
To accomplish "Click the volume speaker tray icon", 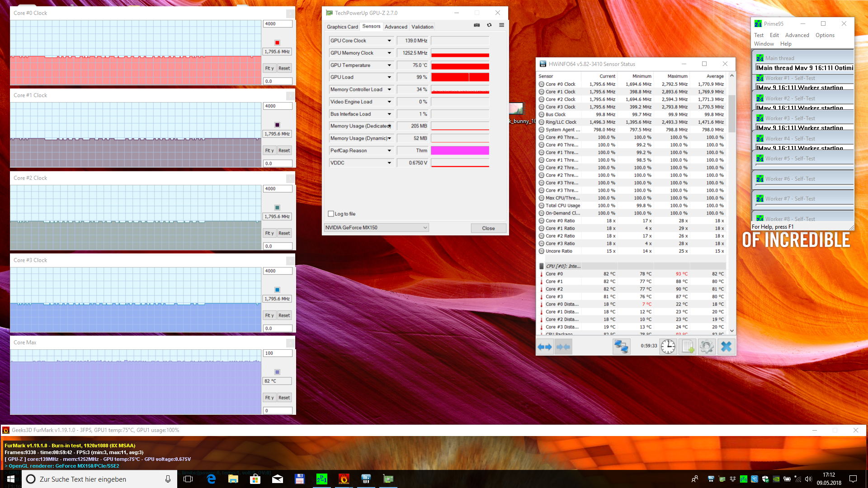I will 809,479.
